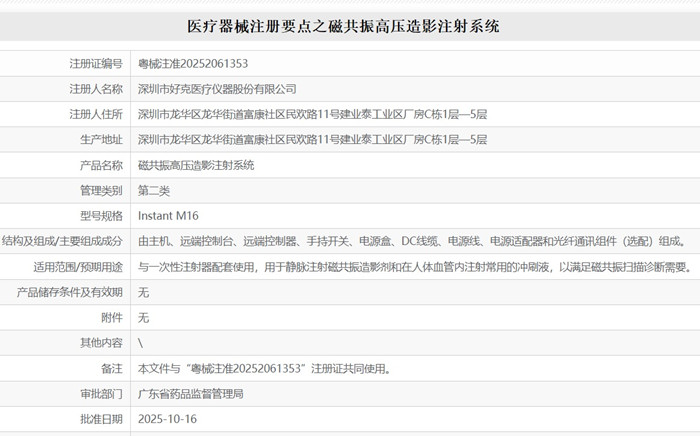Click the address value in the 生产地址 row
This screenshot has width=700, height=436.
tap(312, 140)
